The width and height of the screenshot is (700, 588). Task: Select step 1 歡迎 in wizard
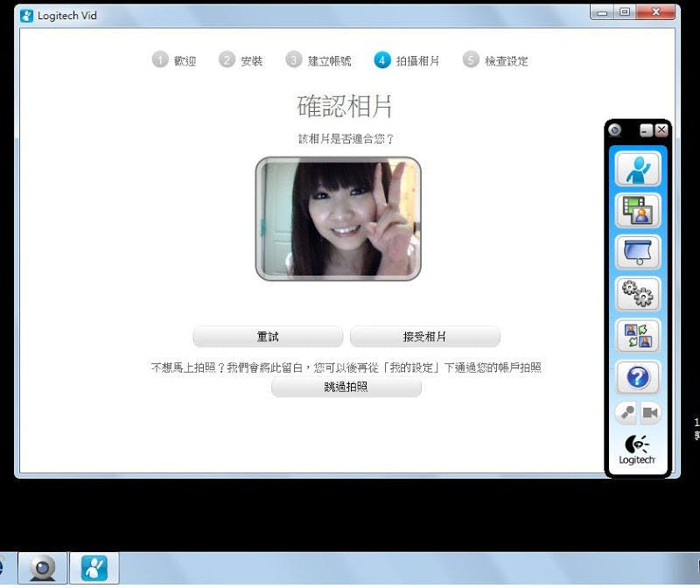(174, 60)
